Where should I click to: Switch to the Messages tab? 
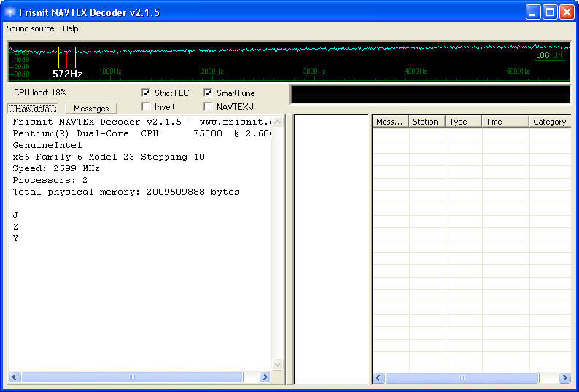[x=91, y=108]
